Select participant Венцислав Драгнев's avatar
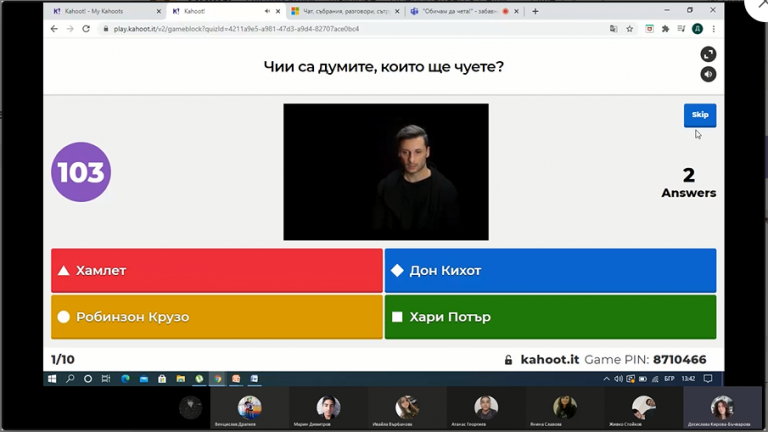This screenshot has height=432, width=768. coord(249,407)
